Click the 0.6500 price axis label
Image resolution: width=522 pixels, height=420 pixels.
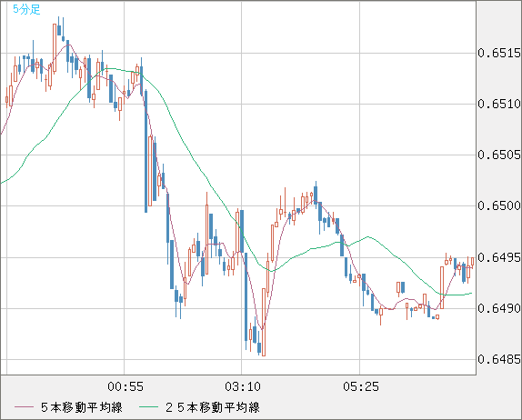(499, 205)
